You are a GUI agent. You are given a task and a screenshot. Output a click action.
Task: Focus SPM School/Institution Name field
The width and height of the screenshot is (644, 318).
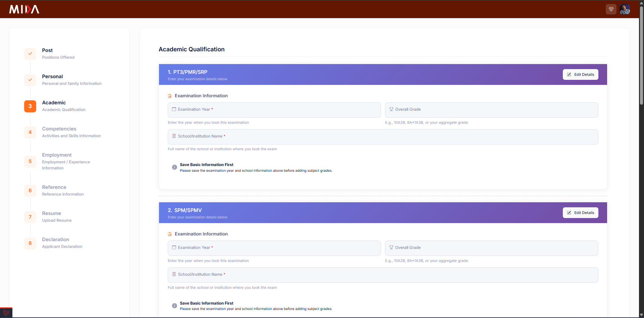(383, 275)
